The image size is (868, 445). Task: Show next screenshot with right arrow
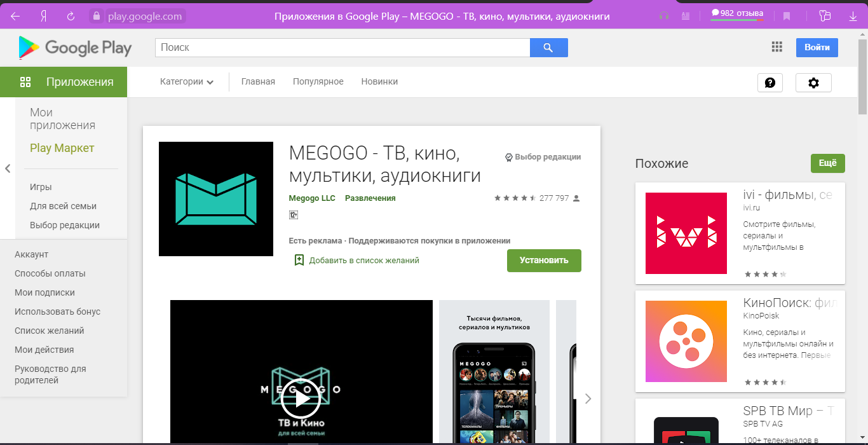tap(588, 399)
